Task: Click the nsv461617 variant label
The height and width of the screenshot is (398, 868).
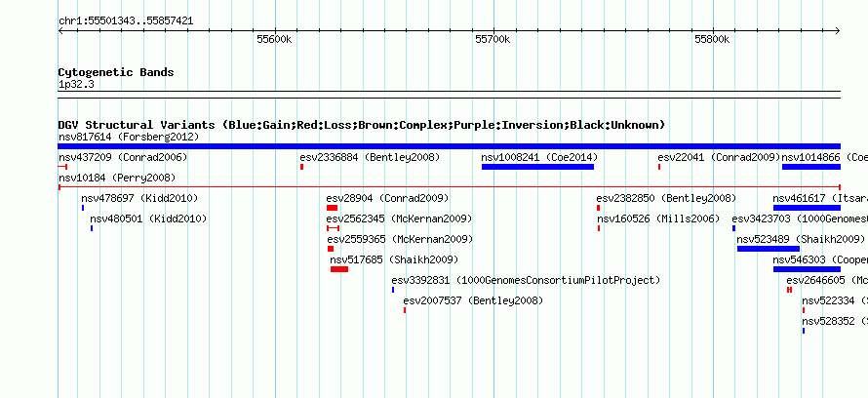Action: (820, 198)
